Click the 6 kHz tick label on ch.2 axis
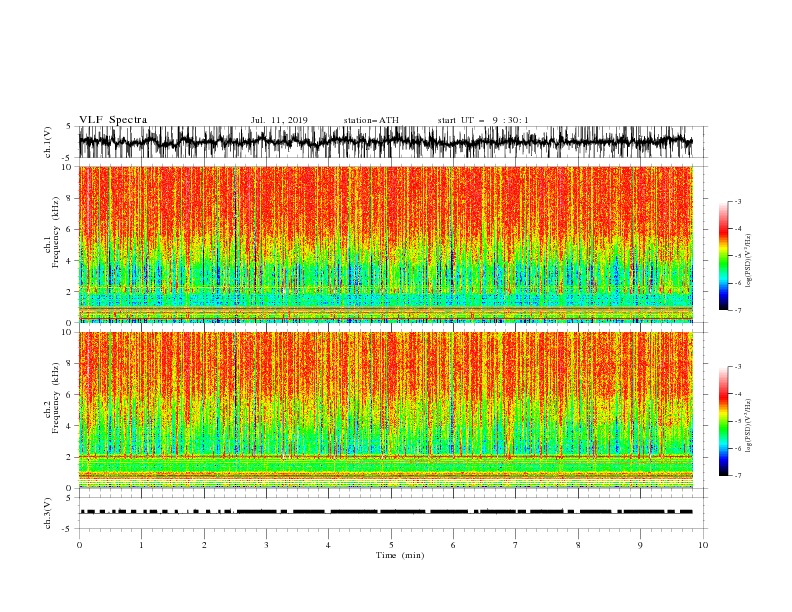The width and height of the screenshot is (792, 612). click(70, 395)
